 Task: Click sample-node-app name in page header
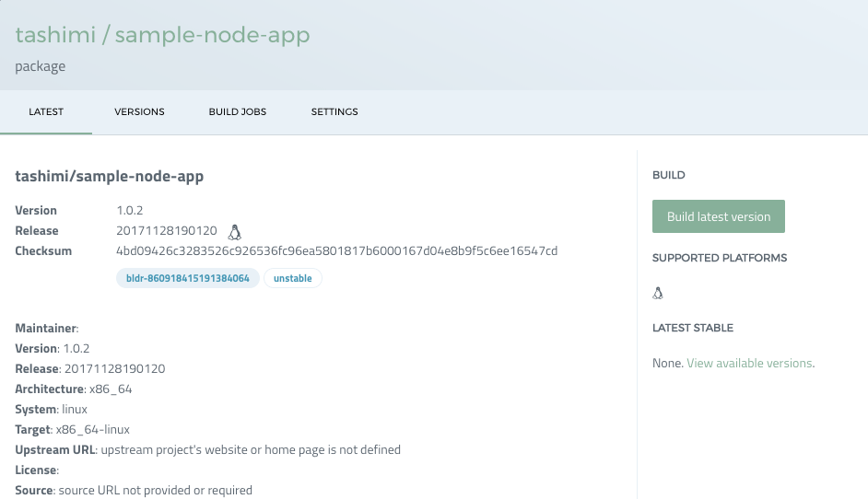point(212,36)
